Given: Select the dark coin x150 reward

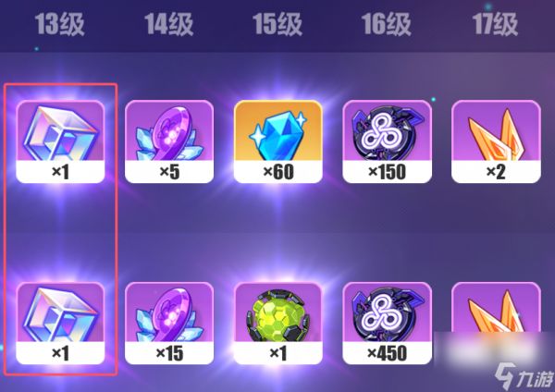Looking at the screenshot, I should (388, 141).
